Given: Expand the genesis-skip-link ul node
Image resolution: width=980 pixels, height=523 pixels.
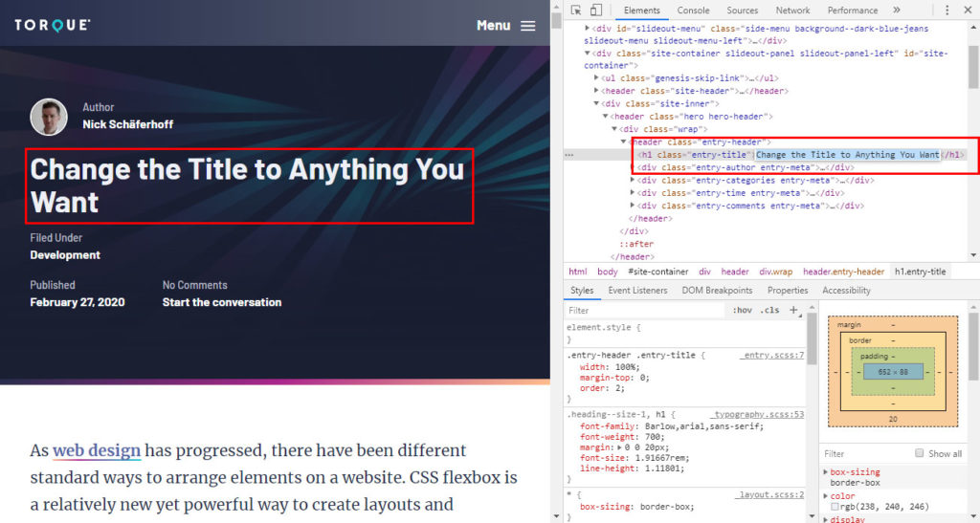Looking at the screenshot, I should pyautogui.click(x=596, y=78).
